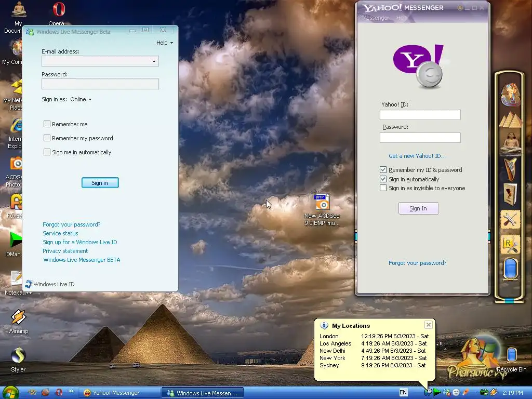Uncheck Yahoo Sign in automatically
This screenshot has height=399, width=532.
coord(383,179)
